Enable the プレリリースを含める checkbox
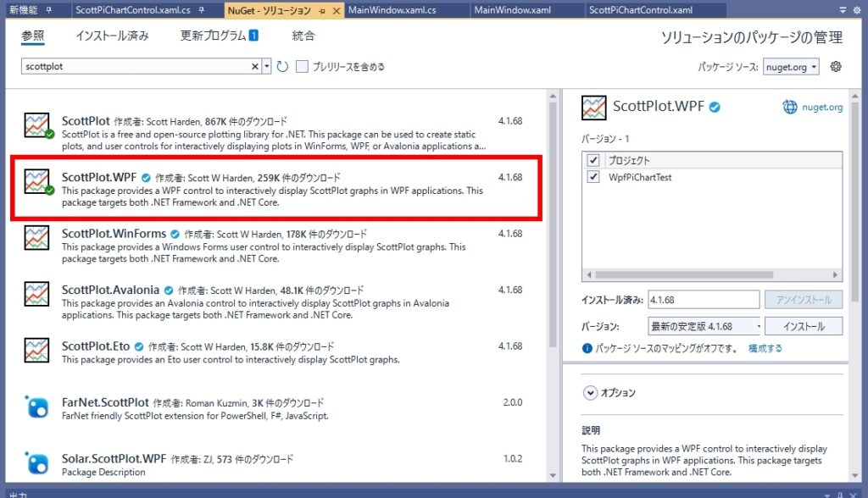This screenshot has width=868, height=498. (x=302, y=66)
